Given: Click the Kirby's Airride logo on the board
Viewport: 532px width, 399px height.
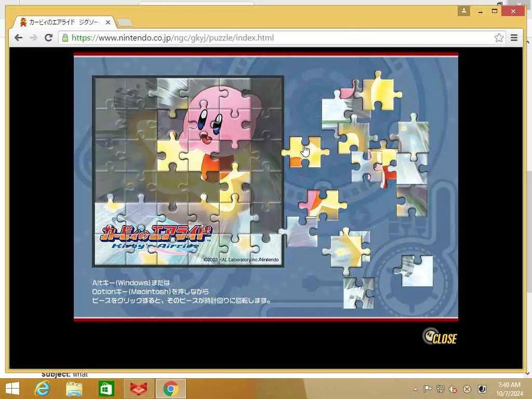Looking at the screenshot, I should coord(155,238).
